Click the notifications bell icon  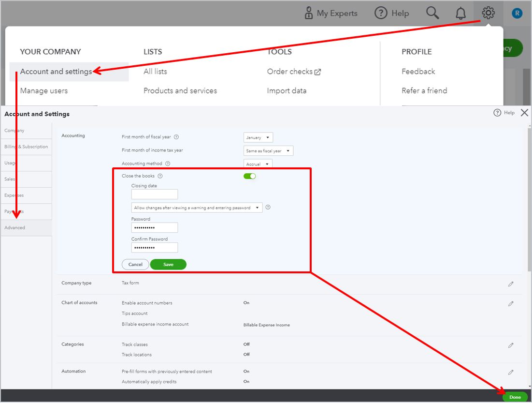pos(460,14)
